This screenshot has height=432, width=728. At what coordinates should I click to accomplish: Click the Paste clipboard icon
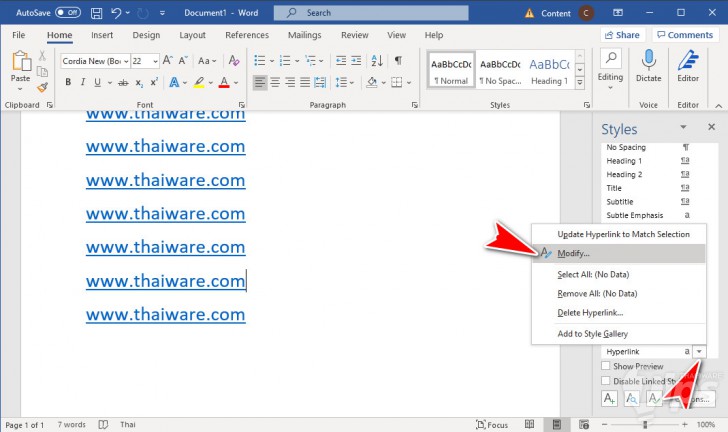(x=20, y=61)
